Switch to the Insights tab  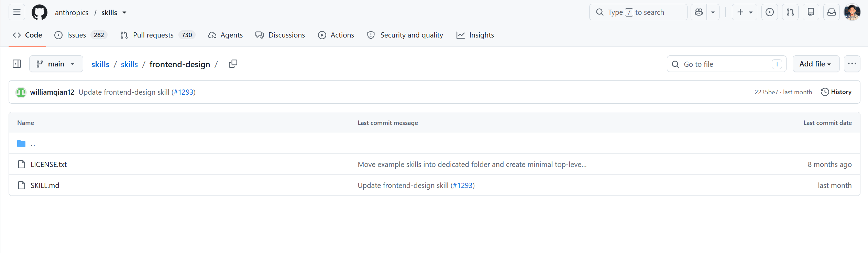click(475, 35)
